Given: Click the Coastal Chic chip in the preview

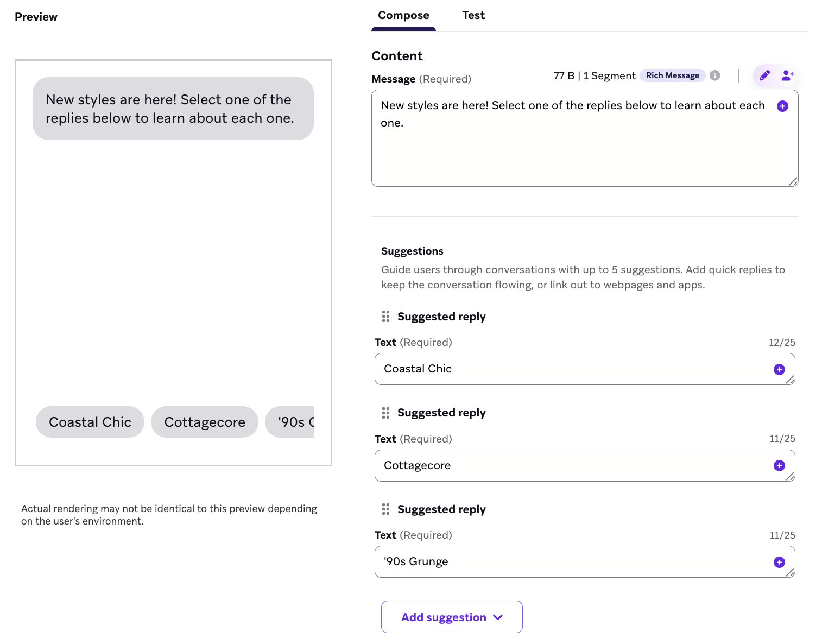Looking at the screenshot, I should [x=90, y=422].
